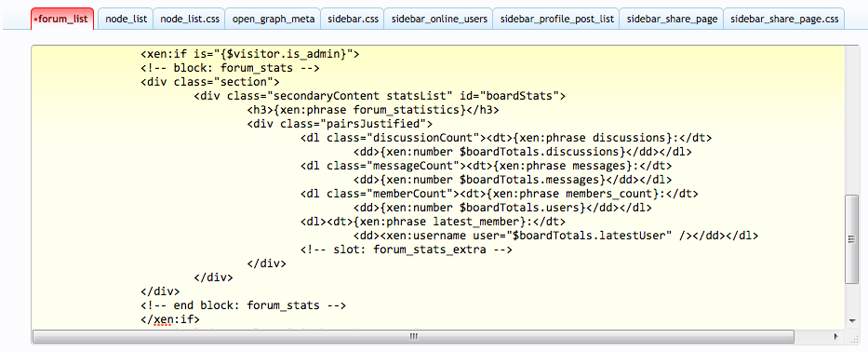This screenshot has width=868, height=352.
Task: Click the vertical scrollbar down arrow
Action: 852,321
